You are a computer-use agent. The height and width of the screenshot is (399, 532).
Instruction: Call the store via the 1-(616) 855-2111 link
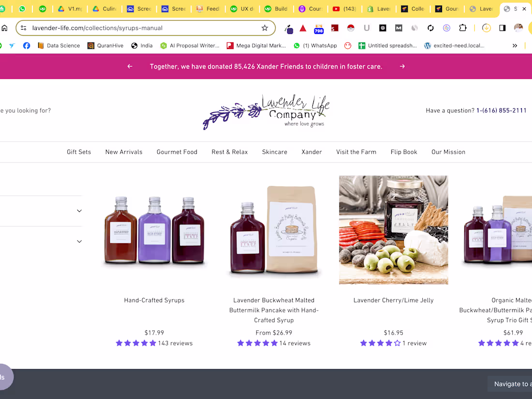502,110
